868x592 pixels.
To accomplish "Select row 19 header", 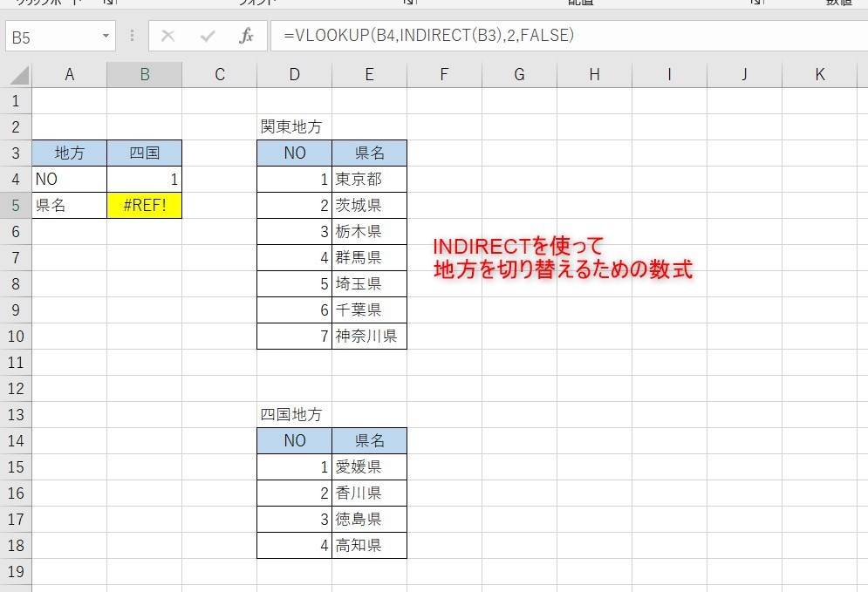I will click(16, 572).
